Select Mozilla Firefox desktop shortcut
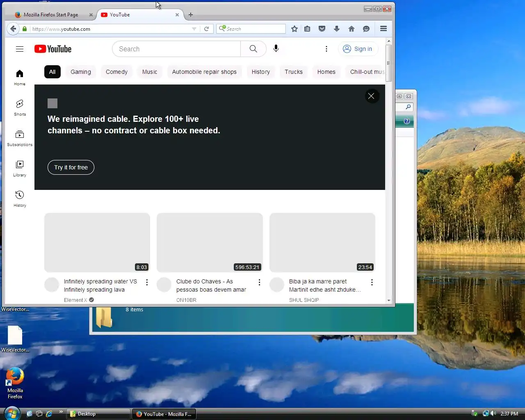The height and width of the screenshot is (420, 525). tap(15, 383)
